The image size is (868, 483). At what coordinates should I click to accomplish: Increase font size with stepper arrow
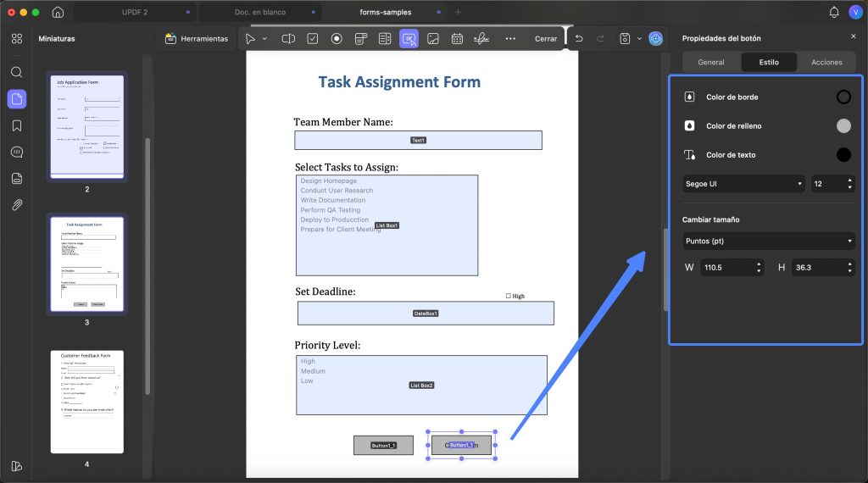pyautogui.click(x=849, y=180)
